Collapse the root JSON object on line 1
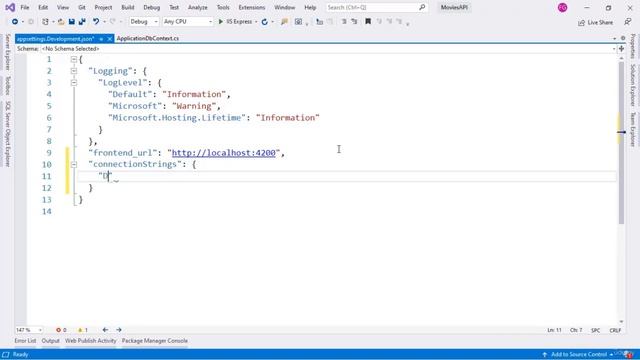Viewport: 640px width, 360px height. (74, 60)
